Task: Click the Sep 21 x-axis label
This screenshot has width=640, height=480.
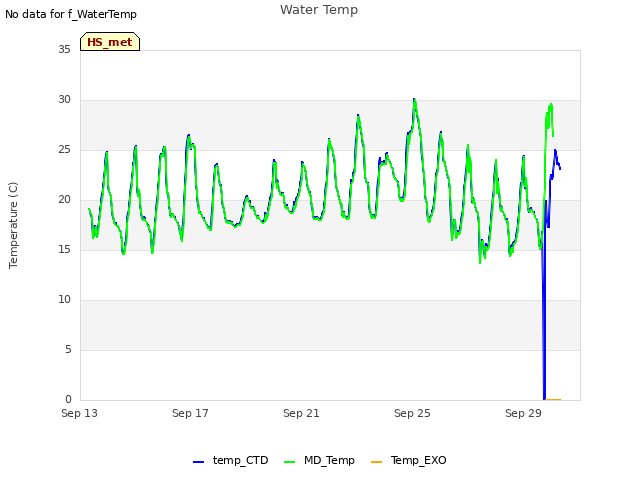Action: pos(301,413)
